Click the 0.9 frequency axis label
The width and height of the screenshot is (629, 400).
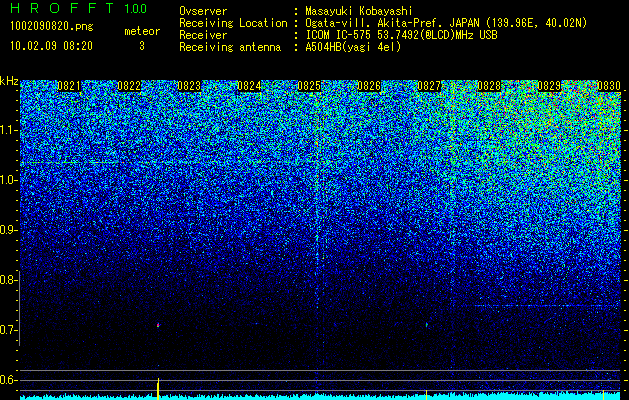click(x=7, y=230)
